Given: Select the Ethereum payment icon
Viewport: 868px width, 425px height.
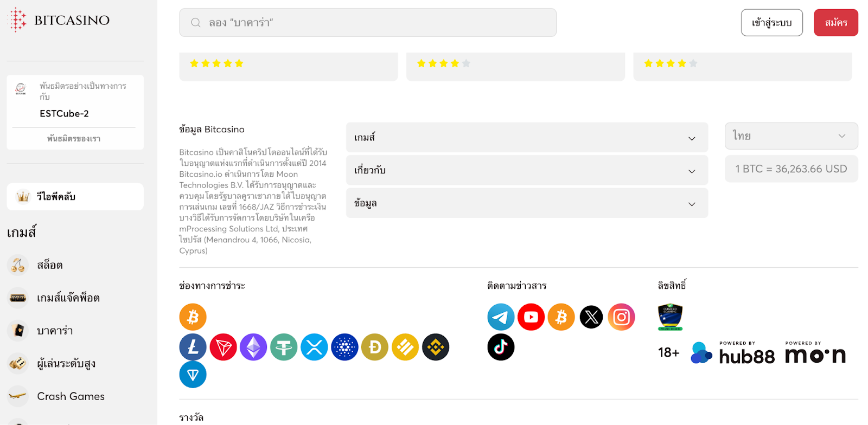Looking at the screenshot, I should click(253, 347).
